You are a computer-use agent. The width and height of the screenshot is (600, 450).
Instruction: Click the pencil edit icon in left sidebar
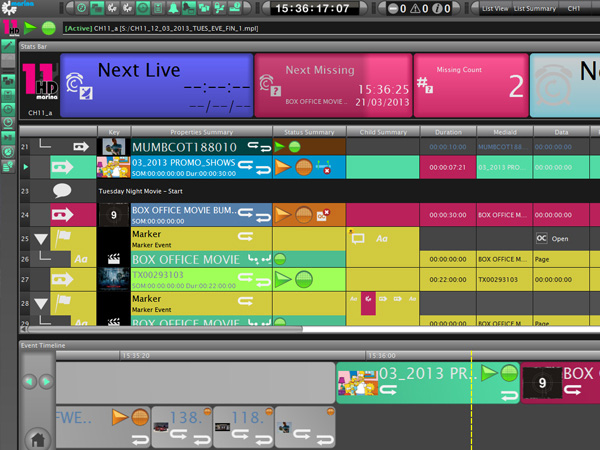point(8,45)
